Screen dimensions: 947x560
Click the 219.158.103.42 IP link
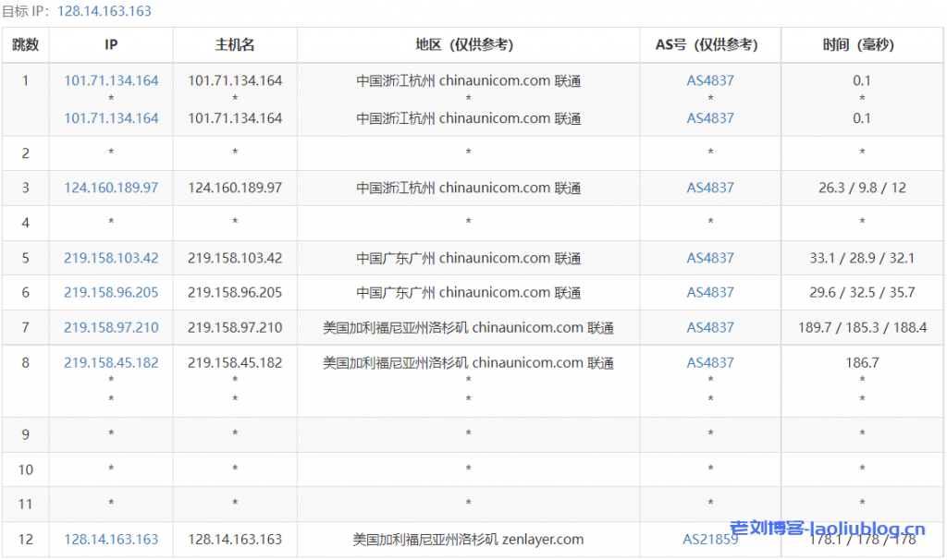pyautogui.click(x=111, y=258)
